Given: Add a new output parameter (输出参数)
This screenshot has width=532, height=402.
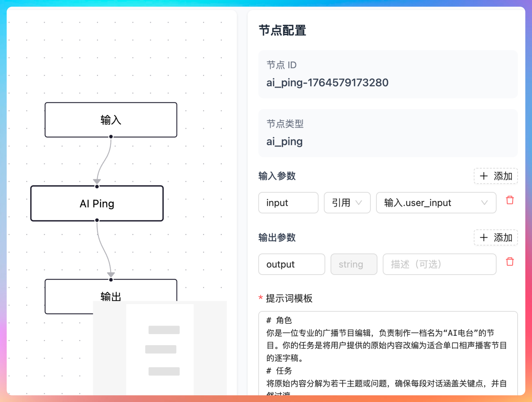Looking at the screenshot, I should 496,238.
